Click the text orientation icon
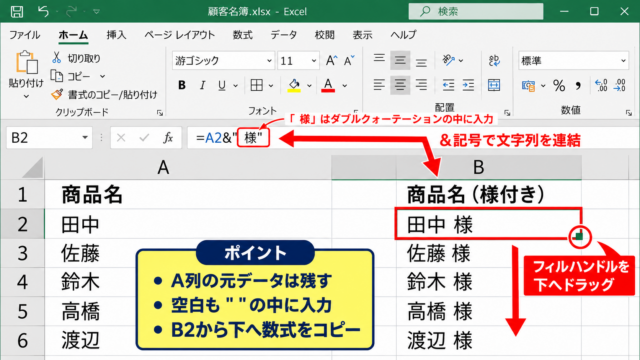640x360 pixels. 449,60
